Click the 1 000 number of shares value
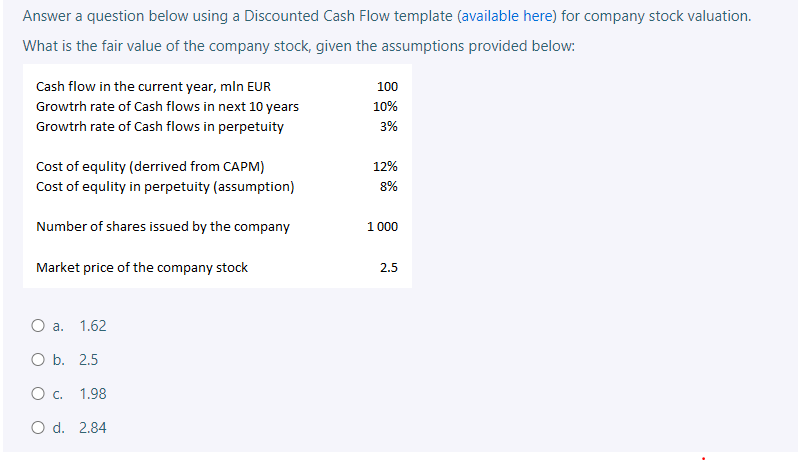Viewport: 798px width, 460px height. [382, 226]
